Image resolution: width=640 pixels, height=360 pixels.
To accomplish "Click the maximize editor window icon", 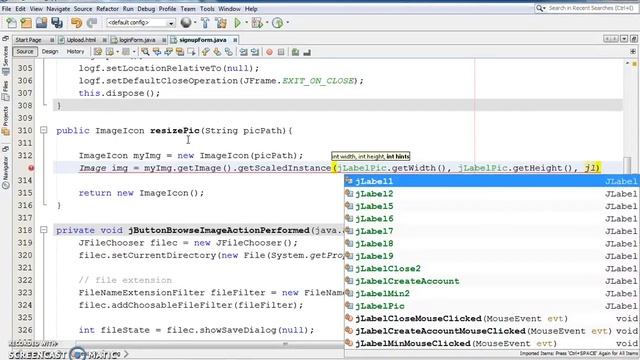I will point(634,39).
